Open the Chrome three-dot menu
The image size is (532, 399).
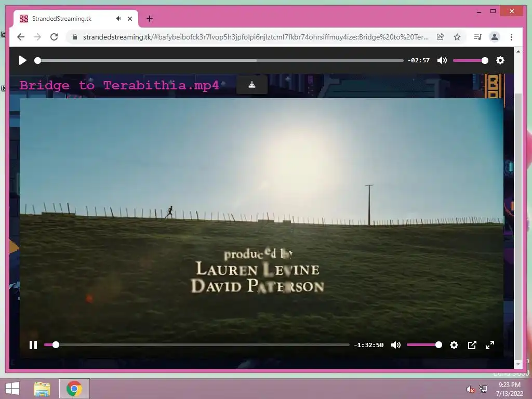(x=511, y=37)
